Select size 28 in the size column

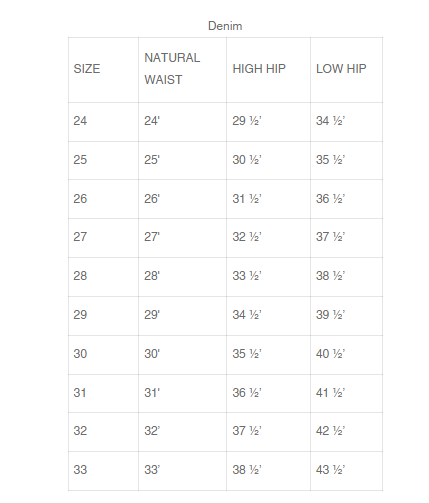point(80,276)
